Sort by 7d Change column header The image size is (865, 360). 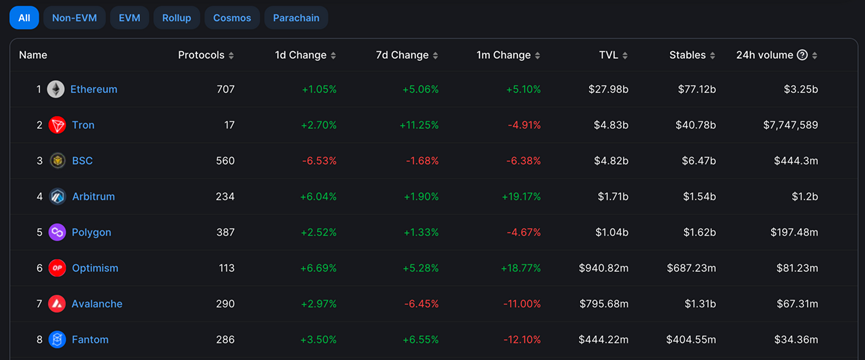coord(407,55)
